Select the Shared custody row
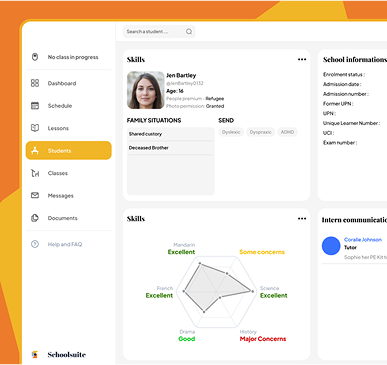 click(171, 134)
